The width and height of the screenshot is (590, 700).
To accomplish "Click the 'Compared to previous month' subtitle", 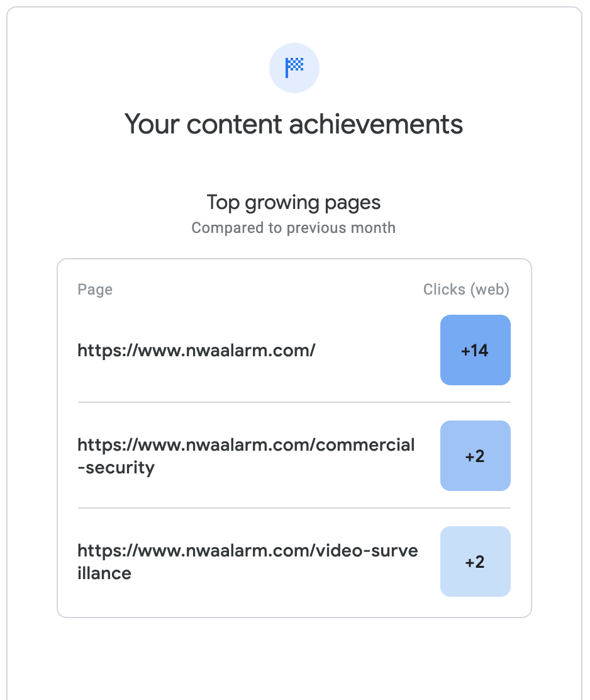I will tap(294, 227).
